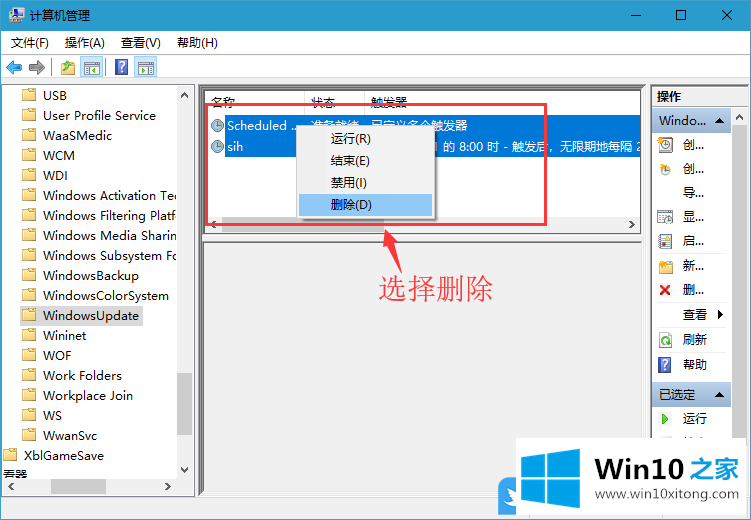This screenshot has height=520, width=751.
Task: Select User Profile Service in the tree
Action: (99, 115)
